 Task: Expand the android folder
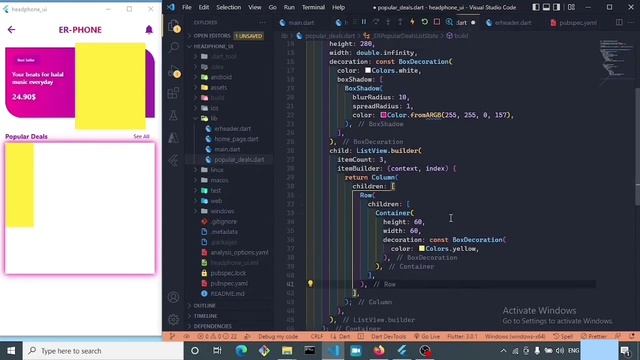pos(222,77)
